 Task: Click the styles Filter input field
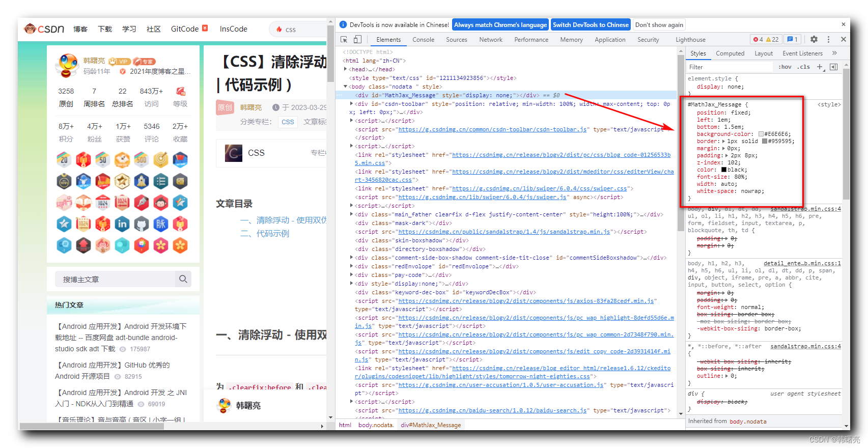(729, 67)
